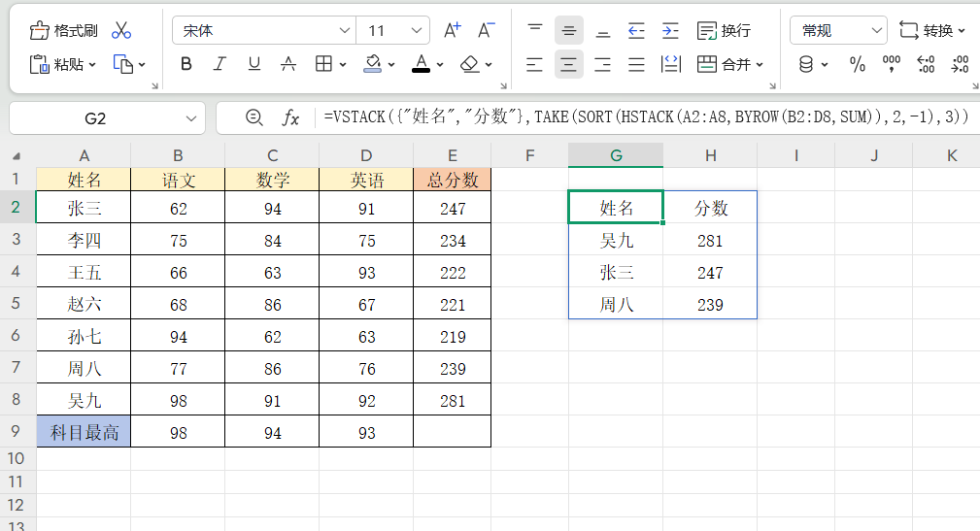Click the percent style icon
This screenshot has height=531, width=980.
point(858,65)
